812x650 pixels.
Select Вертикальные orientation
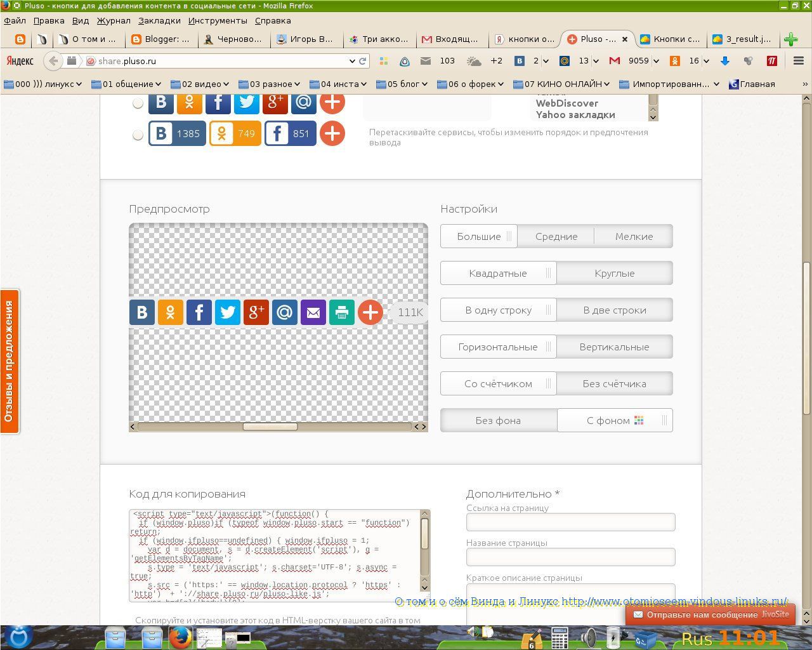coord(614,347)
